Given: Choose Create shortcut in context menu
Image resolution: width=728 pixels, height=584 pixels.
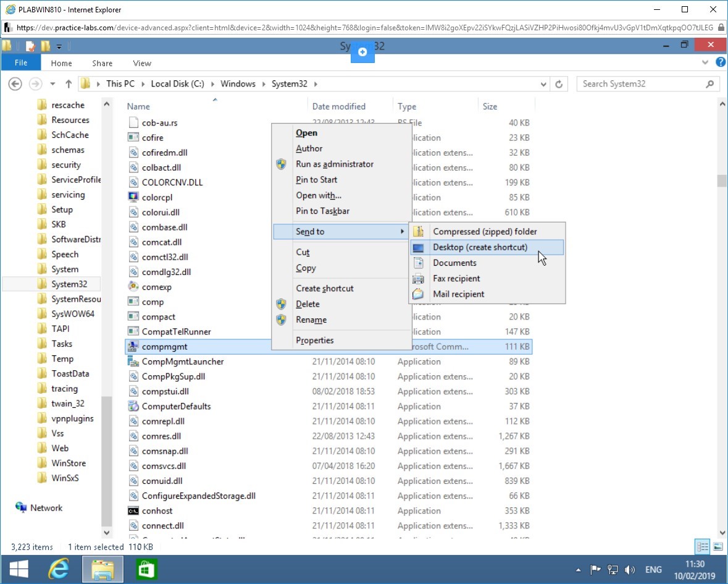Looking at the screenshot, I should pos(341,288).
